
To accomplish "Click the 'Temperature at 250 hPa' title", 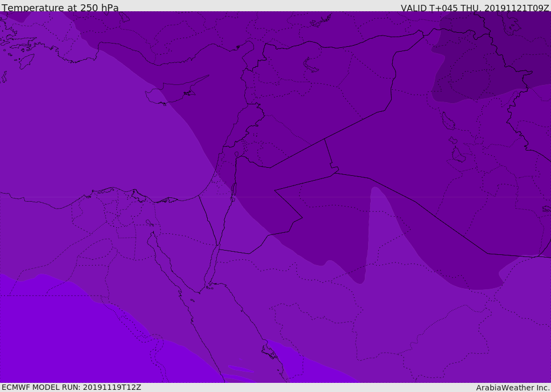I will tap(60, 8).
